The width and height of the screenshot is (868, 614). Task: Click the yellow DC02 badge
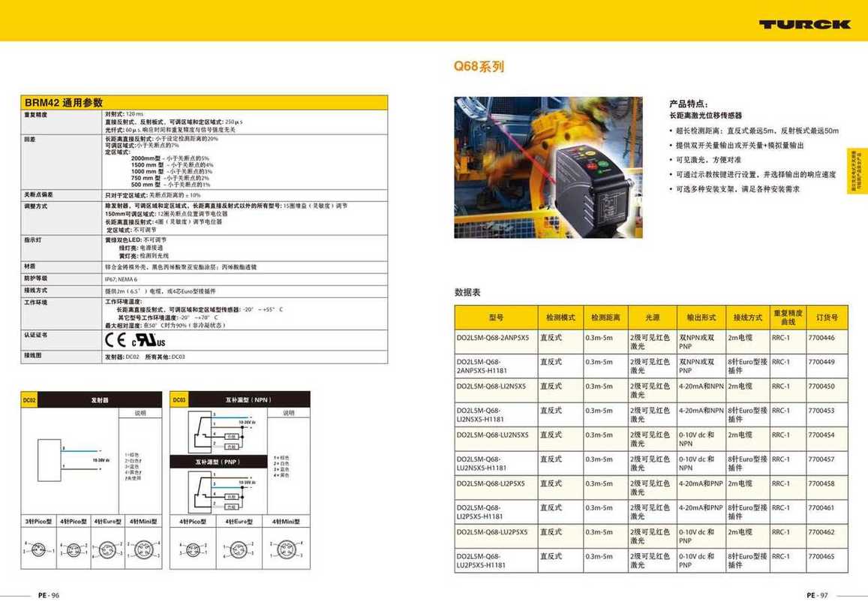[x=29, y=400]
